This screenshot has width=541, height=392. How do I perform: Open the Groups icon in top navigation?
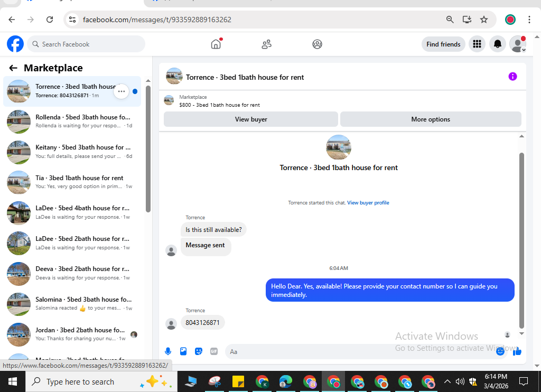coord(317,44)
